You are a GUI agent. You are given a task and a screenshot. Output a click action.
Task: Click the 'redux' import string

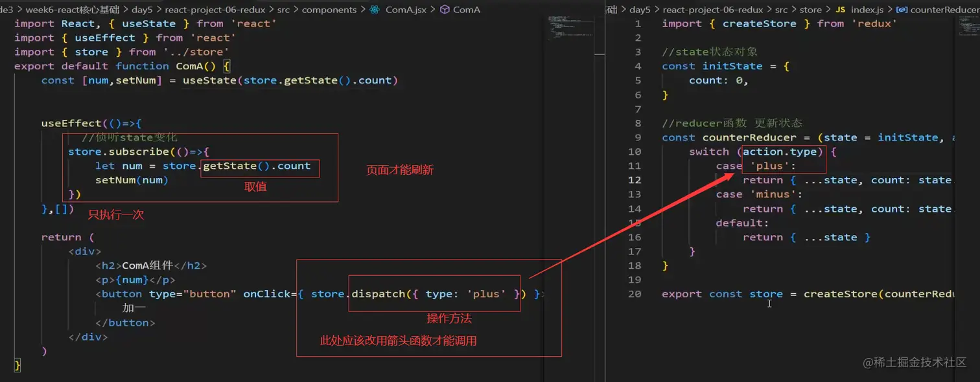pos(874,23)
